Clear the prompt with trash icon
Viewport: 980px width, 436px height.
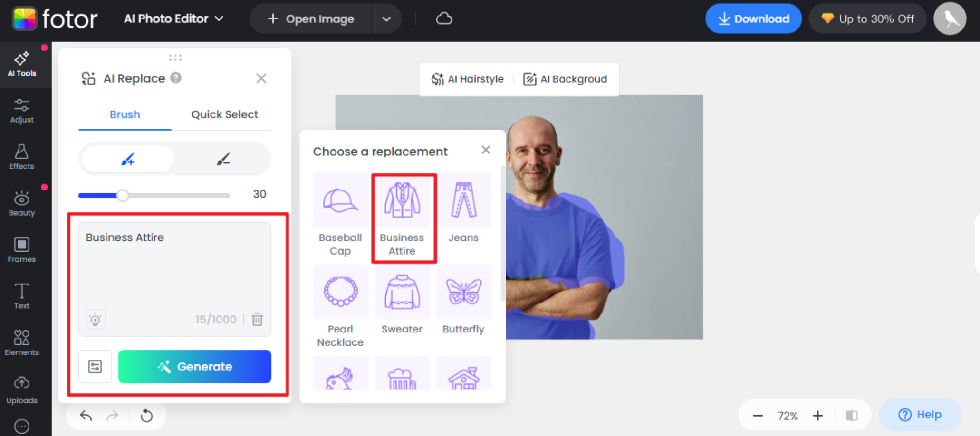(x=257, y=319)
